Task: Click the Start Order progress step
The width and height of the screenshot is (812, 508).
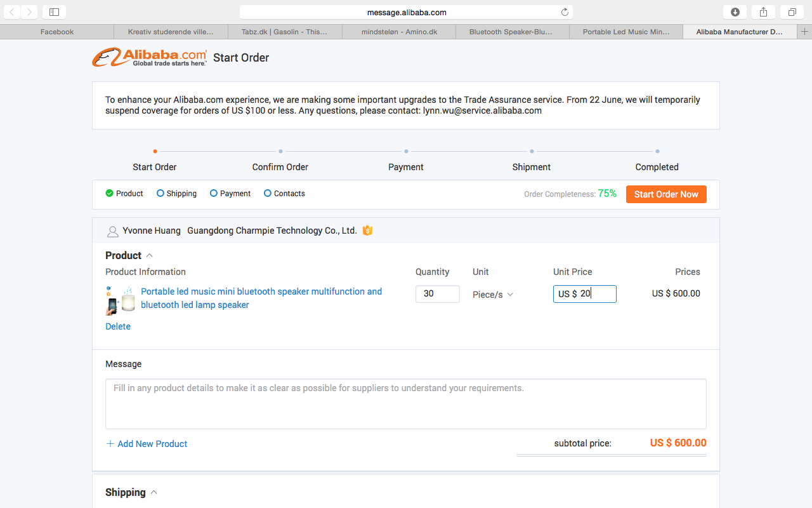Action: (x=155, y=167)
